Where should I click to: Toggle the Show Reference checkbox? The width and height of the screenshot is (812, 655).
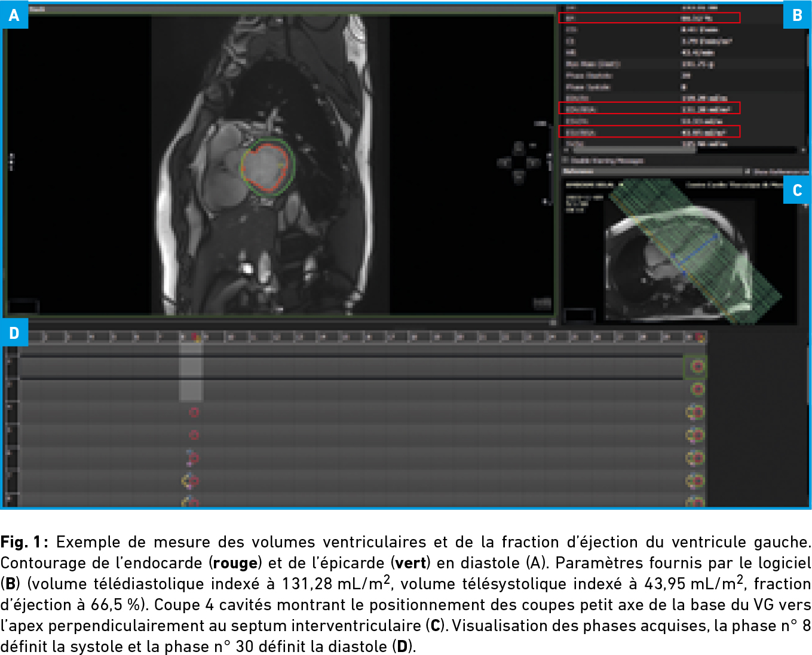[747, 172]
